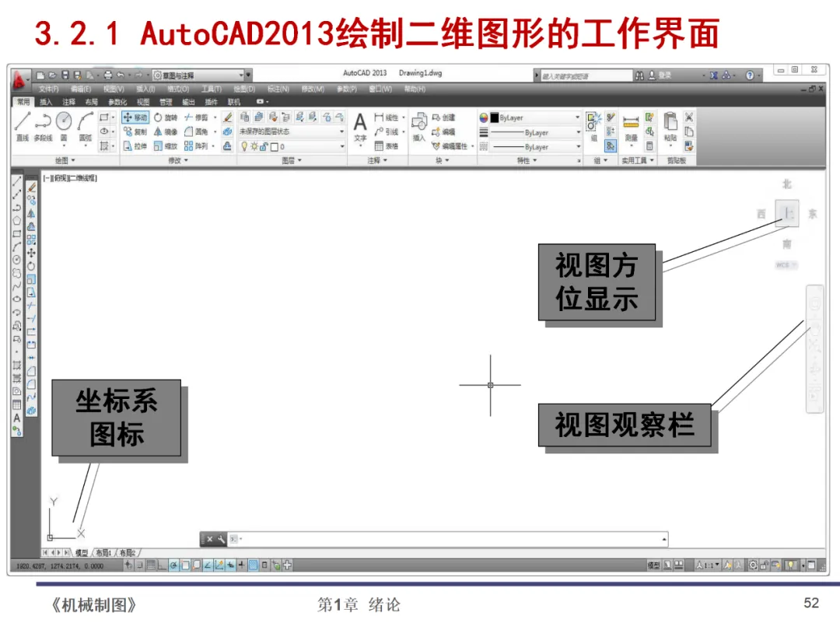Toggle lineweight plus icon in status bar
The image size is (840, 630).
coord(242,565)
